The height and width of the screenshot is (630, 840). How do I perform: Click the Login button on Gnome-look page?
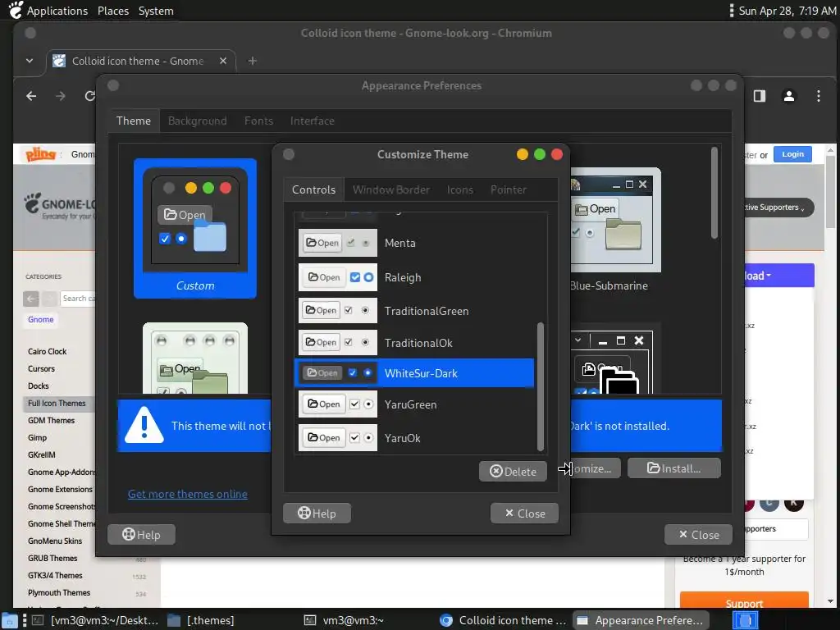793,154
